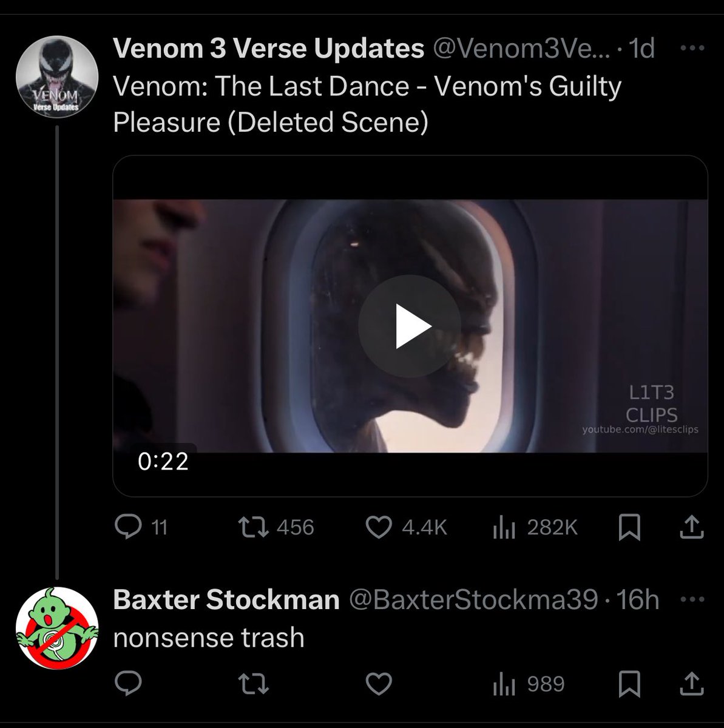Open more options for Baxter Stockman reply

692,599
